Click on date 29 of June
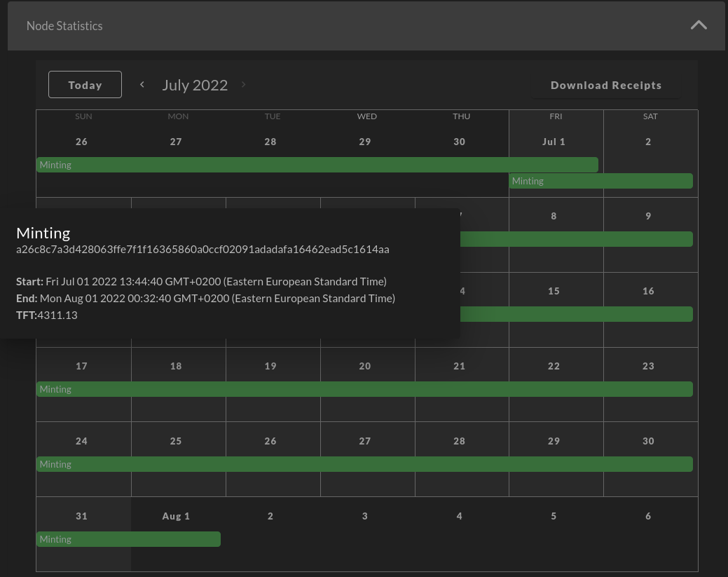The height and width of the screenshot is (577, 728). point(365,142)
